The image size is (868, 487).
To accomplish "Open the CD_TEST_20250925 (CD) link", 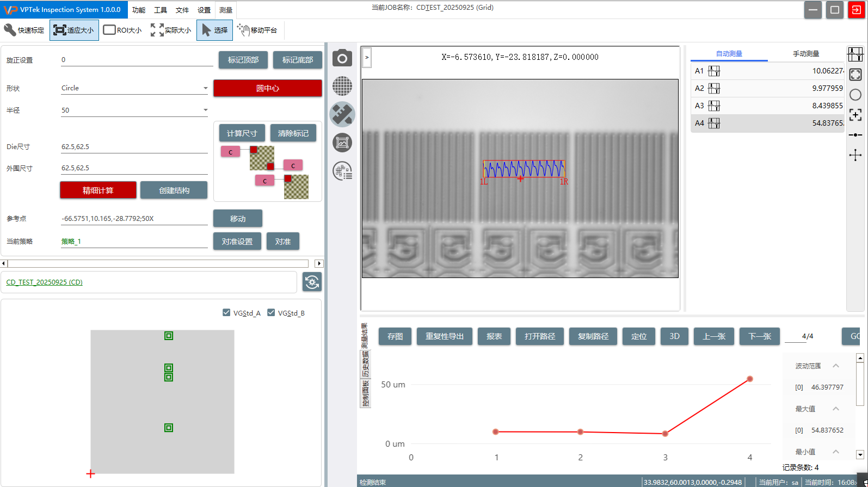I will tap(45, 282).
